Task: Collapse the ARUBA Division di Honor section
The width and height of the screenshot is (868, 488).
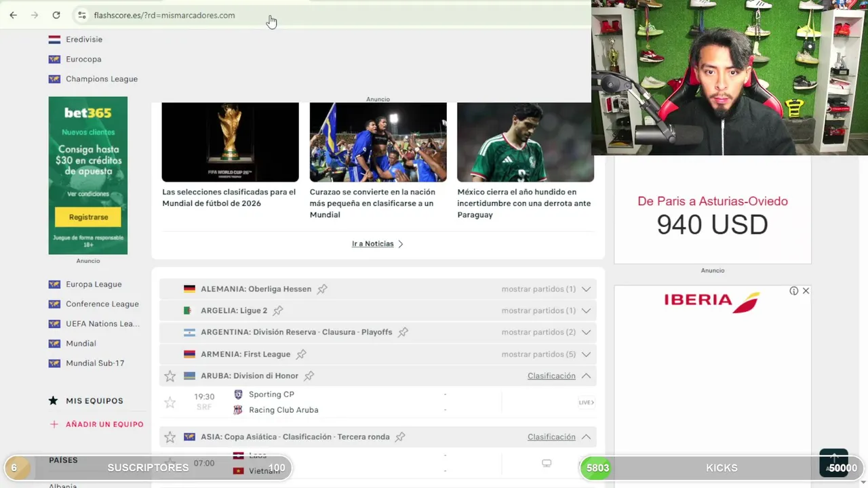Action: click(x=586, y=375)
